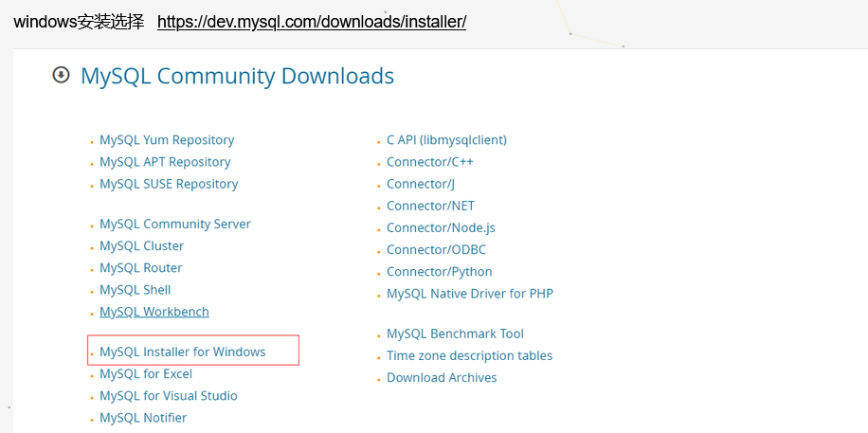Select MySQL SUSE Repository

tap(169, 184)
